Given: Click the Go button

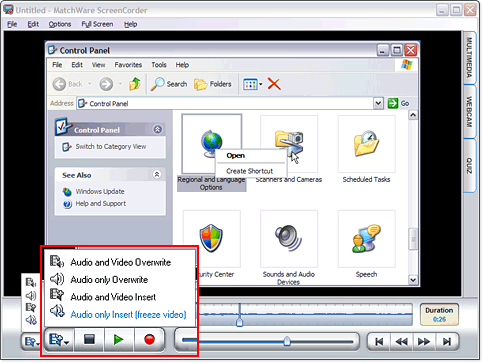Looking at the screenshot, I should (399, 103).
